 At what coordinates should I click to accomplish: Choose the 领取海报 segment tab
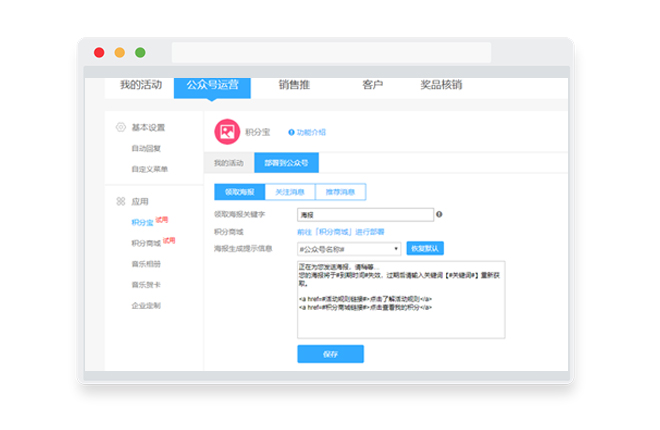240,192
